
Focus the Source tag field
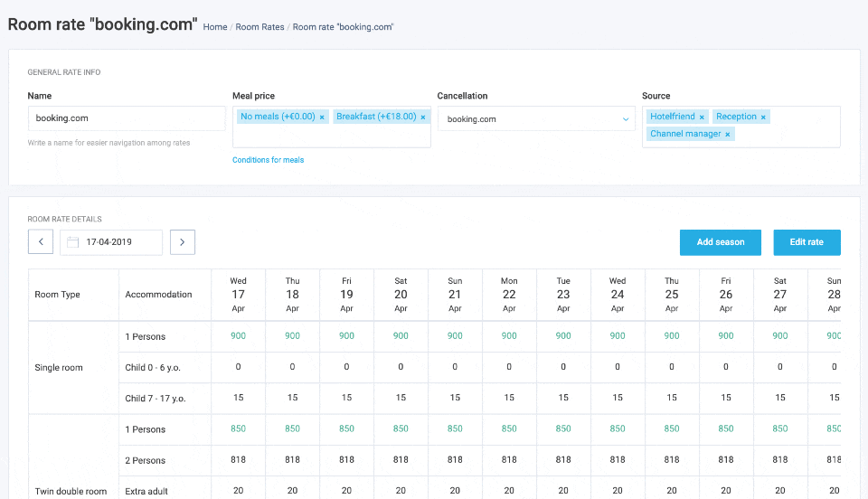(741, 127)
